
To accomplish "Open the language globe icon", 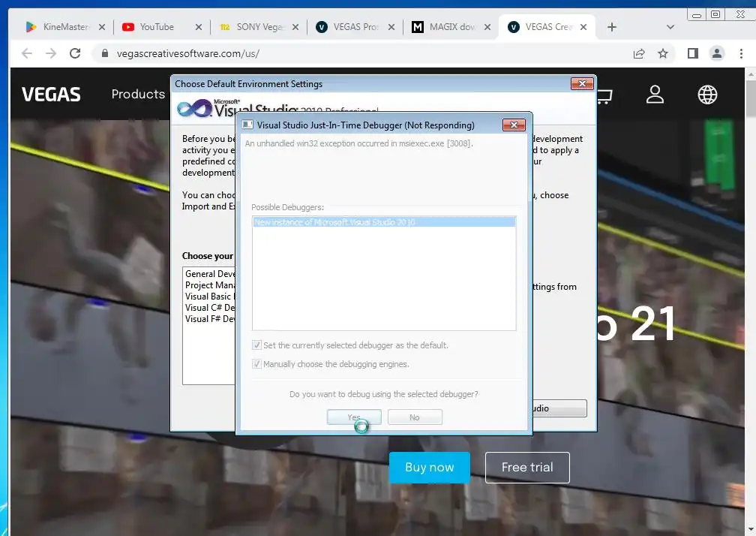I will coord(707,95).
